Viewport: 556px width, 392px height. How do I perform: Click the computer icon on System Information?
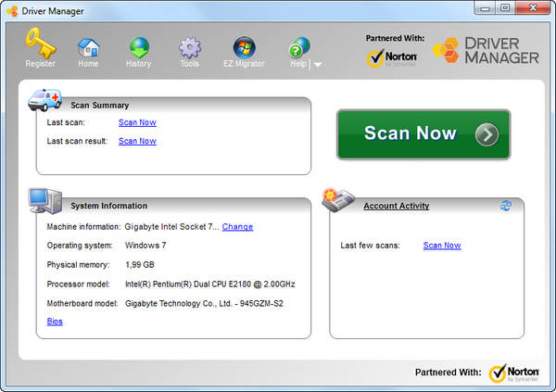pos(44,199)
